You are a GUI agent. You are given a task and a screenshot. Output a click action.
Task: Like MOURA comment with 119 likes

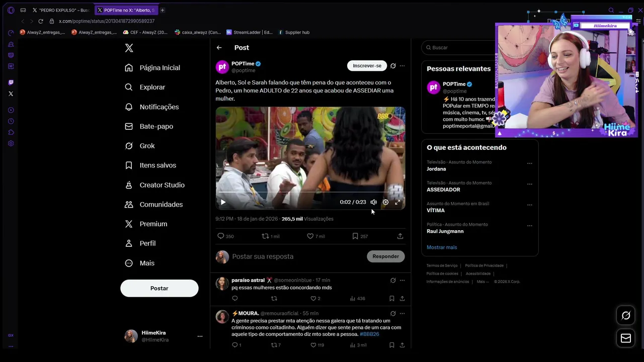tap(317, 345)
